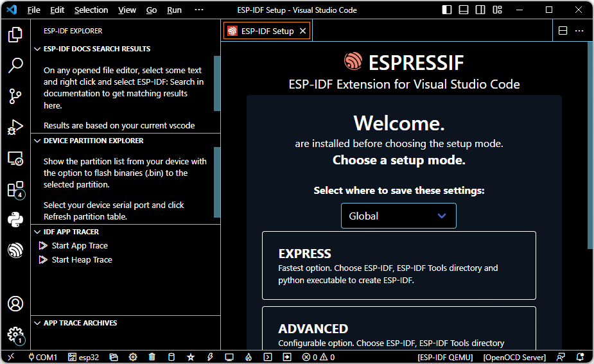Switch to the ESP-IDF Setup tab
The image size is (594, 364).
[267, 31]
